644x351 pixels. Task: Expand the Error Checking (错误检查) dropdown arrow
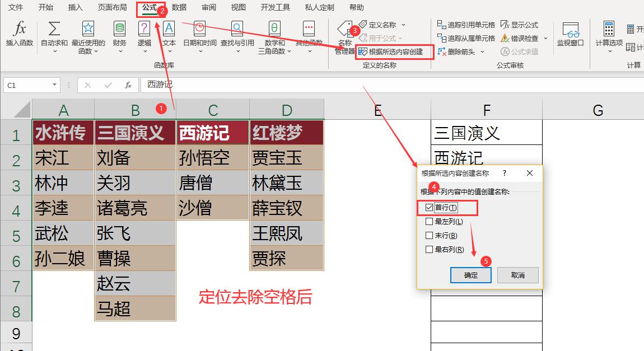(545, 38)
